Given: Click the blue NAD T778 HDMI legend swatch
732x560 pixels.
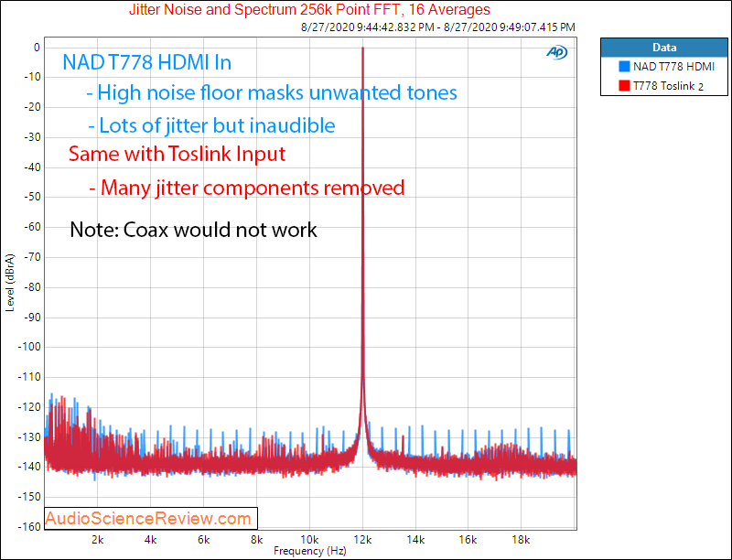Looking at the screenshot, I should tap(624, 66).
